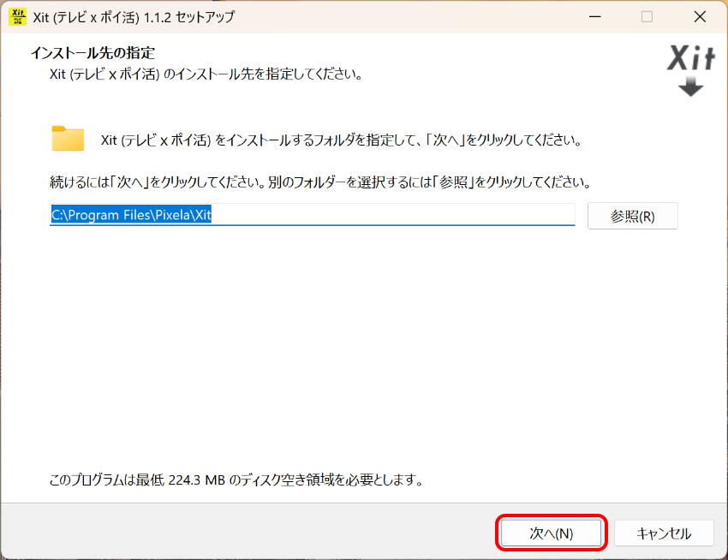Click the setup window title text
Screen dimensions: 728x560
(134, 17)
